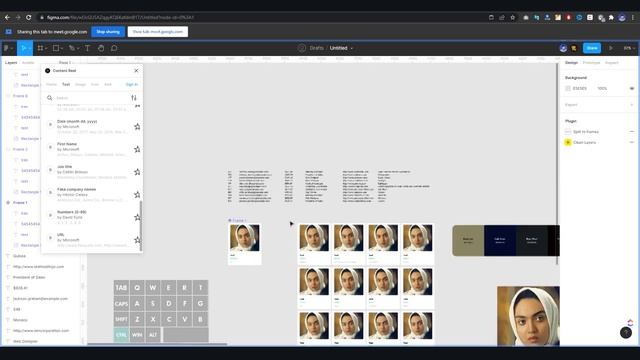Switch to the Image tab in Content Reel

tap(80, 84)
